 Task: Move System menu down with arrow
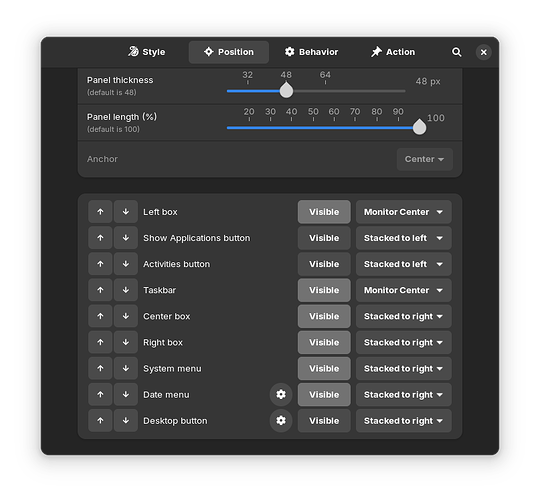point(126,368)
